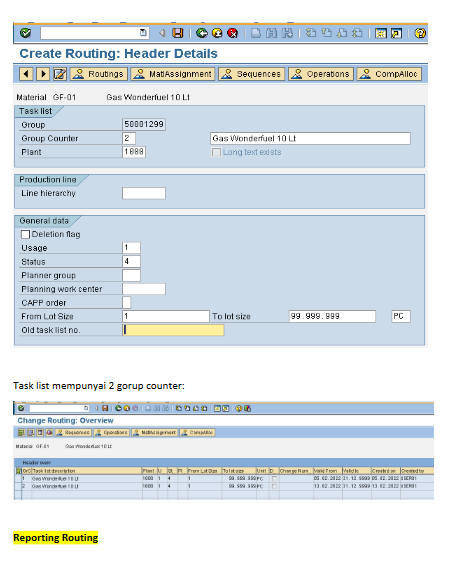
Task: Click the Save floppy disk icon in Create Routing toolbar
Action: (178, 33)
